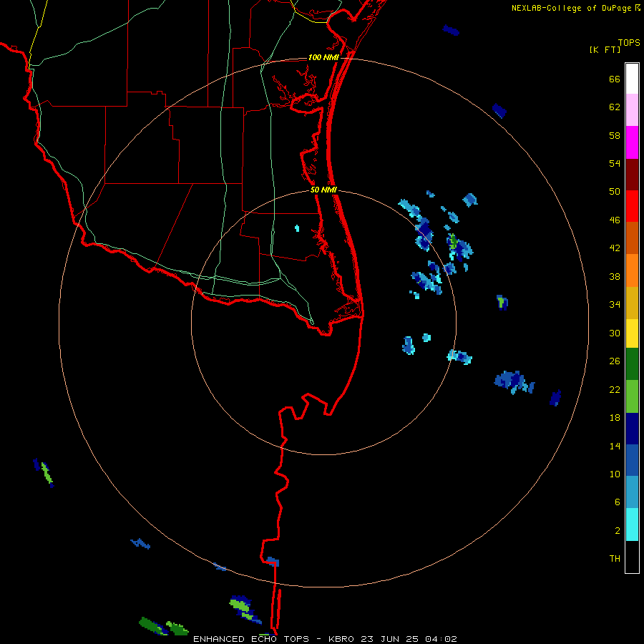The width and height of the screenshot is (644, 644).
Task: Click the light green legend swatch
Action: (632, 396)
